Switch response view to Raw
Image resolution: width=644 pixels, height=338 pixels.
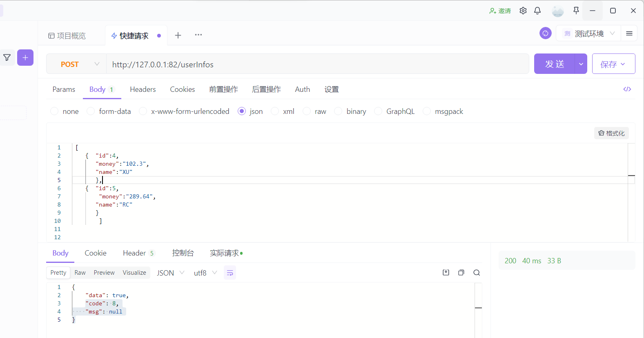pos(80,273)
